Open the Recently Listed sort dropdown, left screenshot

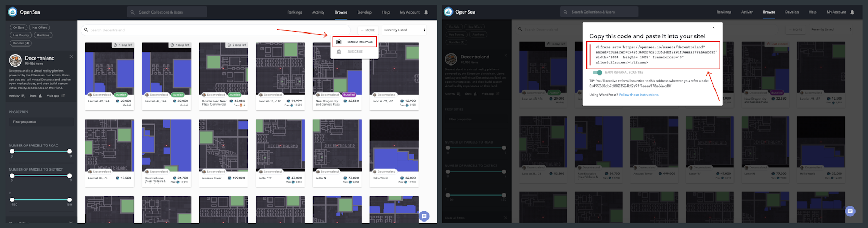pyautogui.click(x=405, y=30)
